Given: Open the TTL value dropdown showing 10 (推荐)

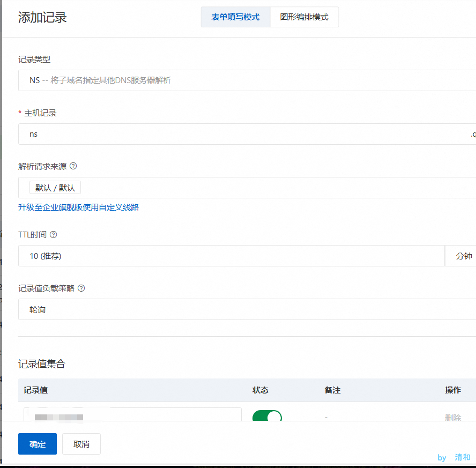Looking at the screenshot, I should [x=230, y=256].
